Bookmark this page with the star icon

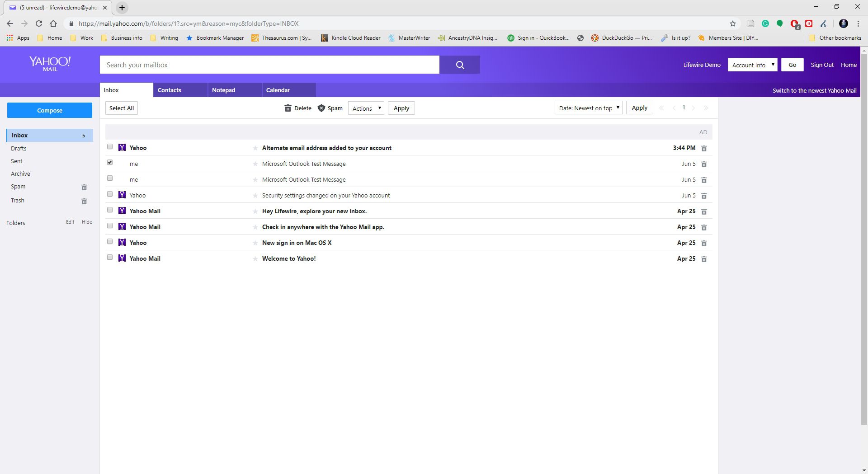pos(733,23)
